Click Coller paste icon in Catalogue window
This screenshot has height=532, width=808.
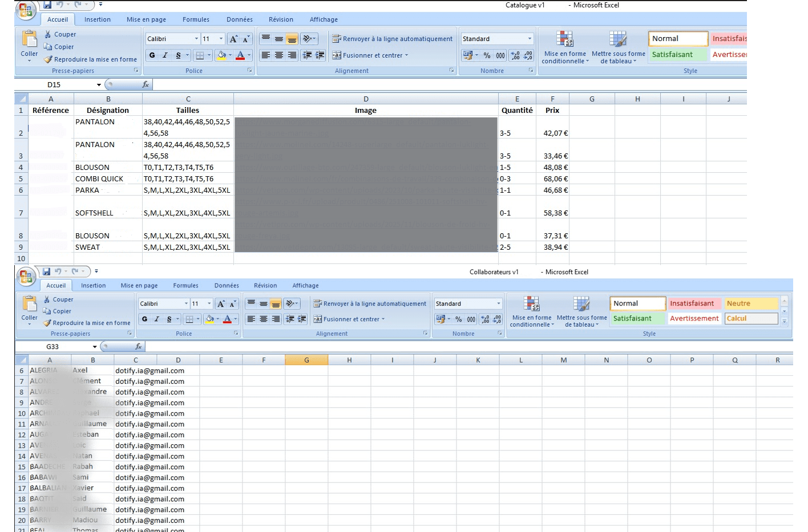point(29,39)
